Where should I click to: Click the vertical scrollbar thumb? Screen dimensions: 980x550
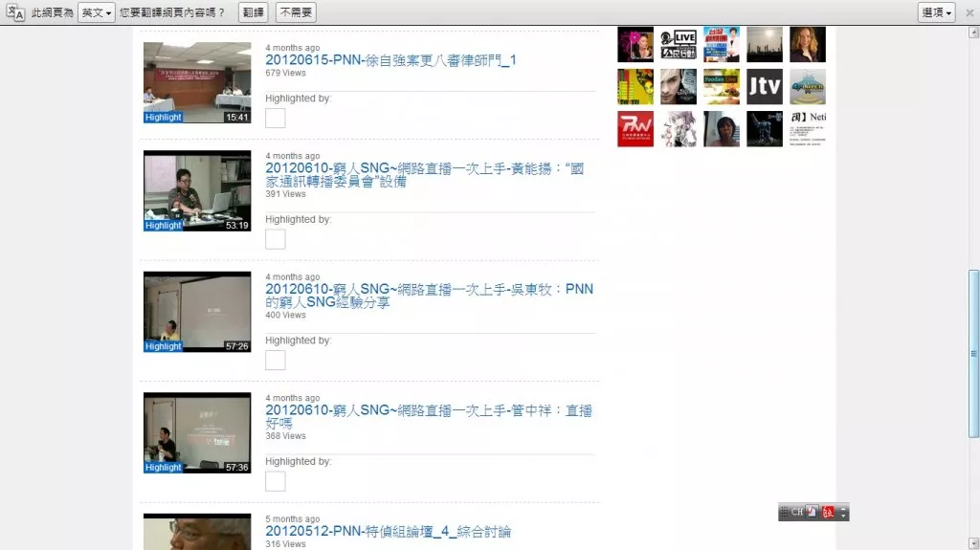coord(973,354)
